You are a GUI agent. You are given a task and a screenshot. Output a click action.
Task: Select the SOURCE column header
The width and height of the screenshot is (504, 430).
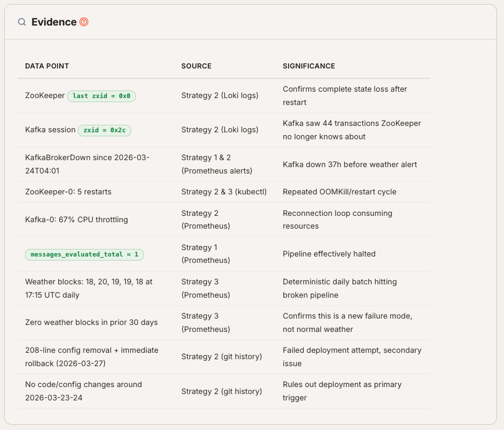tap(196, 66)
